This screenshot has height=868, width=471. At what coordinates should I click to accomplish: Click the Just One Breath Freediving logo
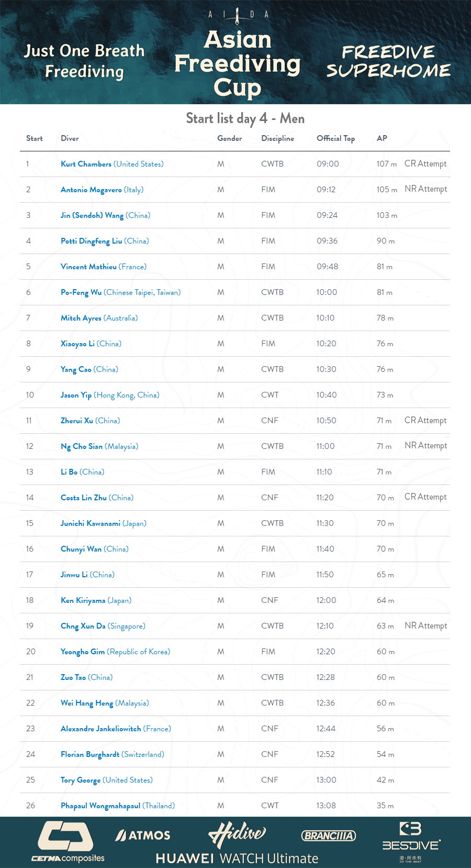tap(84, 61)
